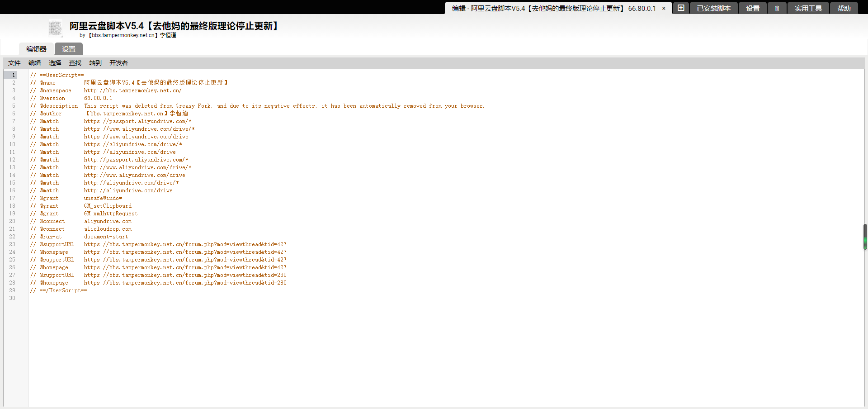The width and height of the screenshot is (868, 409).
Task: Click the @author value 李恒道
Action: [x=179, y=114]
